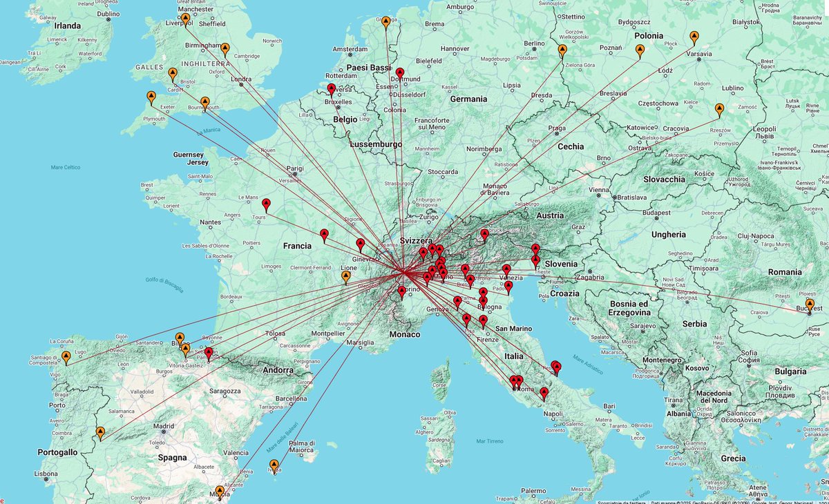
Task: Select the red marker at Dortmund
Action: point(399,75)
